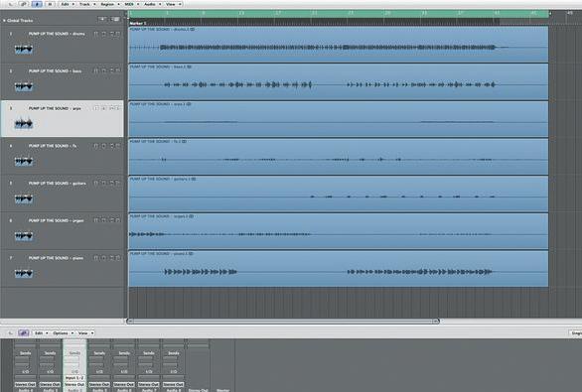This screenshot has width=582, height=392.
Task: Open the Audio menu in arrange toolbar
Action: pyautogui.click(x=152, y=4)
